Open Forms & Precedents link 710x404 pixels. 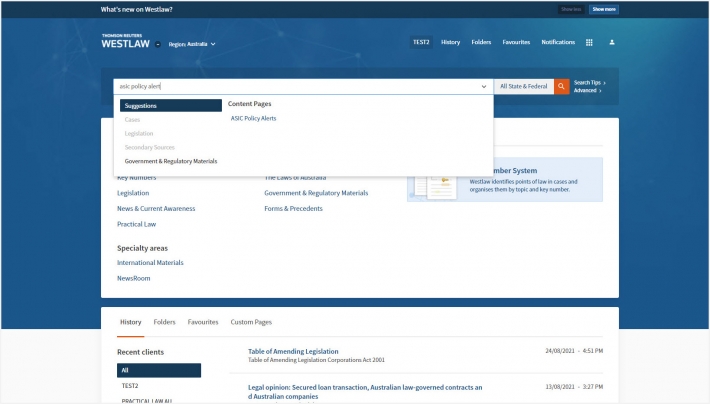point(293,209)
